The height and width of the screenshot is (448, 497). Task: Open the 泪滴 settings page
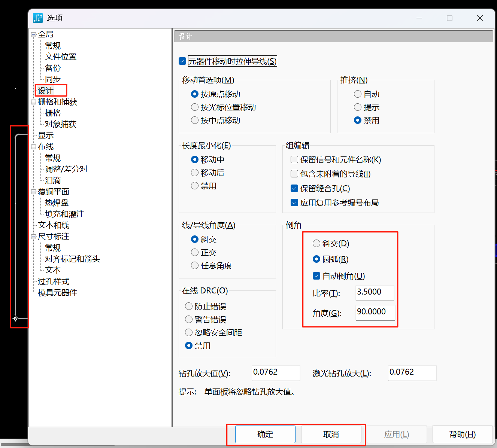[53, 180]
